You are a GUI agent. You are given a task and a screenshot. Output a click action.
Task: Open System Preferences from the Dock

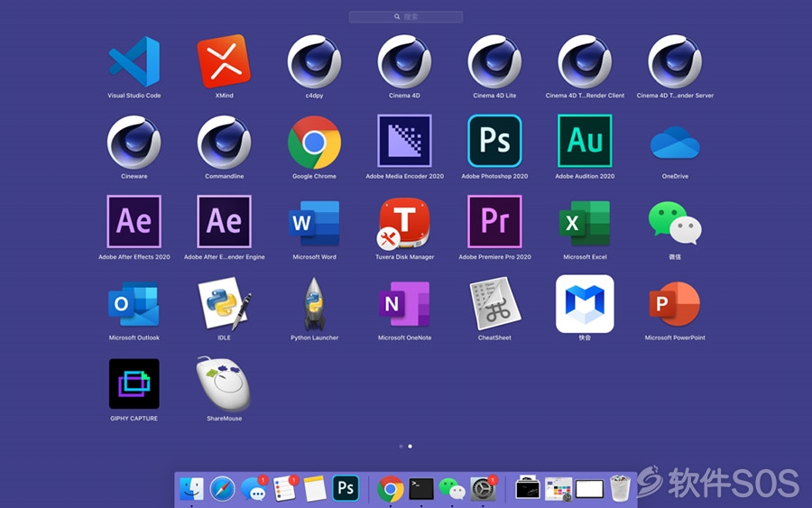point(483,489)
